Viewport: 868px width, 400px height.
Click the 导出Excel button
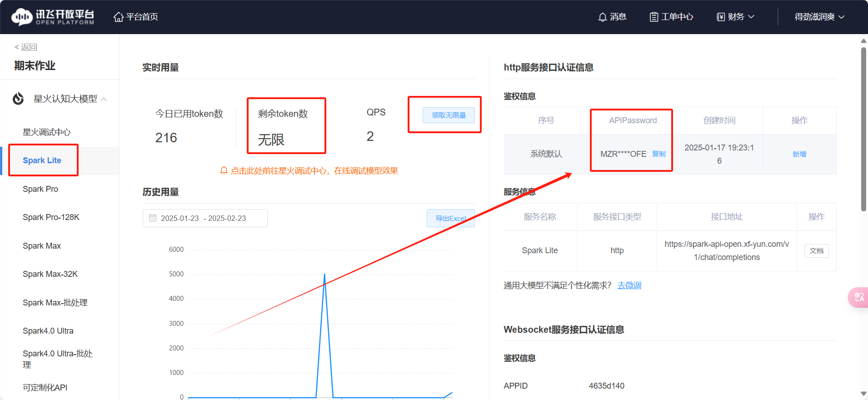click(451, 218)
